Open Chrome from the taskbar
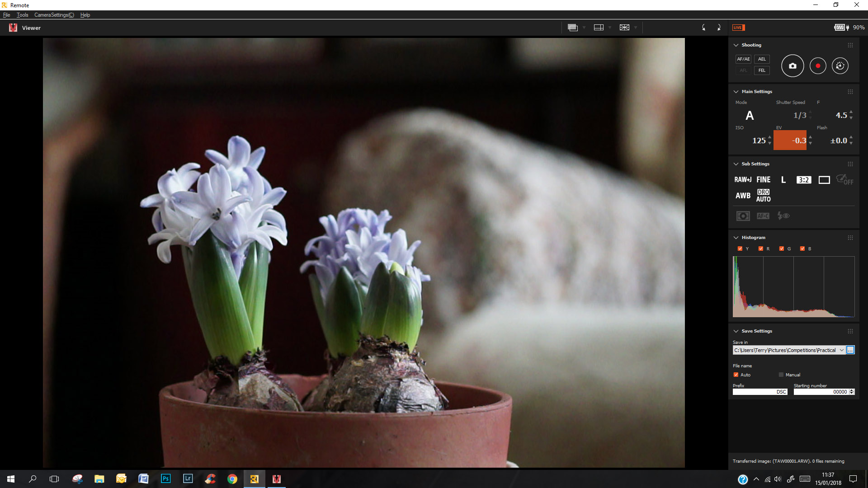The height and width of the screenshot is (488, 868). [232, 479]
